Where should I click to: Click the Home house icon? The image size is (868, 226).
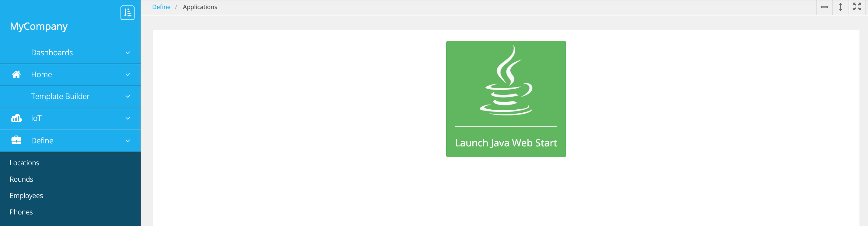(16, 74)
